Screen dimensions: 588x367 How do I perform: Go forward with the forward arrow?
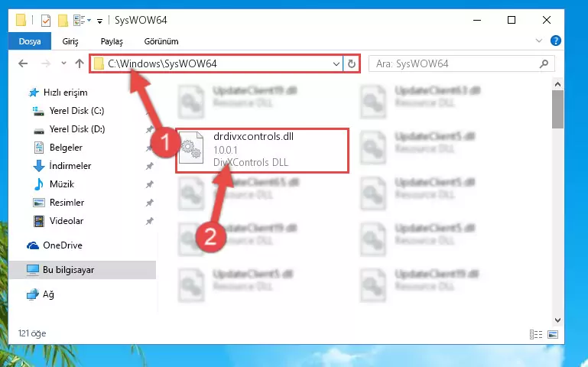(x=46, y=63)
